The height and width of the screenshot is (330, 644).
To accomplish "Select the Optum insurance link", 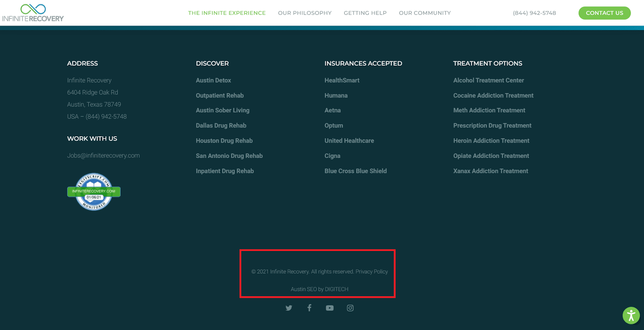I will click(x=334, y=126).
